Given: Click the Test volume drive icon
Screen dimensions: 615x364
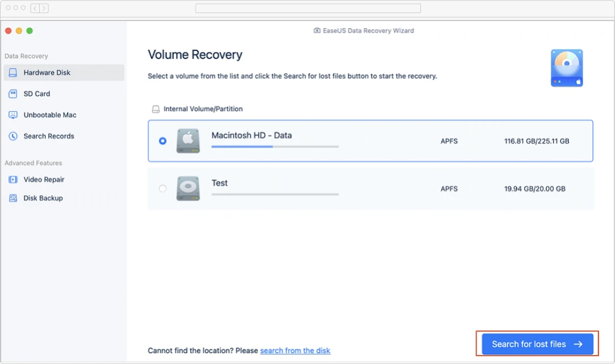Looking at the screenshot, I should point(187,187).
